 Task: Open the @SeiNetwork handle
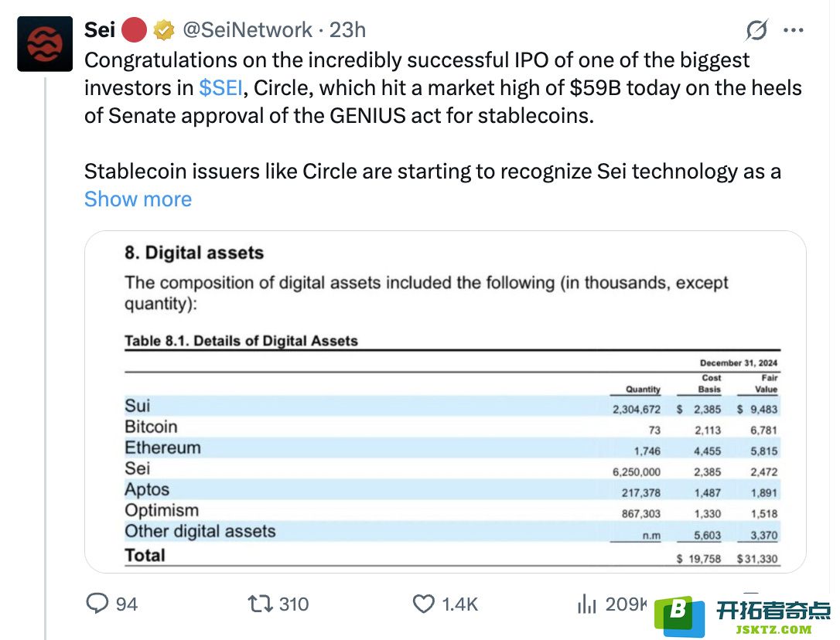248,30
